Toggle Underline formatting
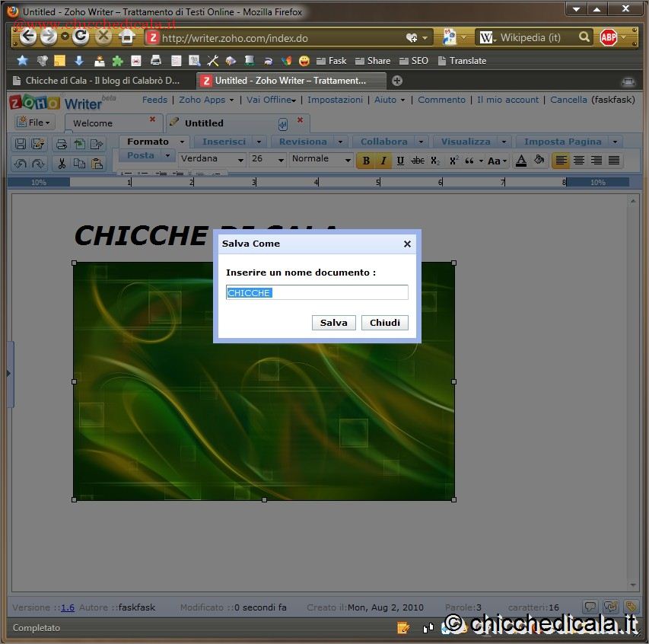649x644 pixels. pyautogui.click(x=400, y=161)
